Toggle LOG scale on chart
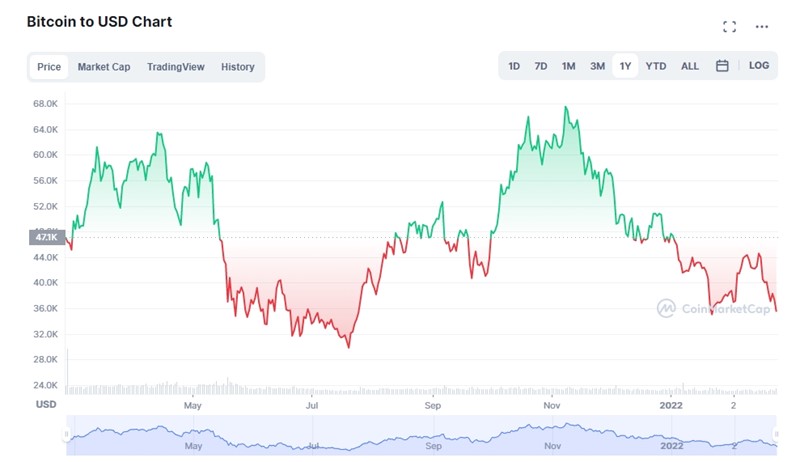The height and width of the screenshot is (462, 800). tap(759, 66)
